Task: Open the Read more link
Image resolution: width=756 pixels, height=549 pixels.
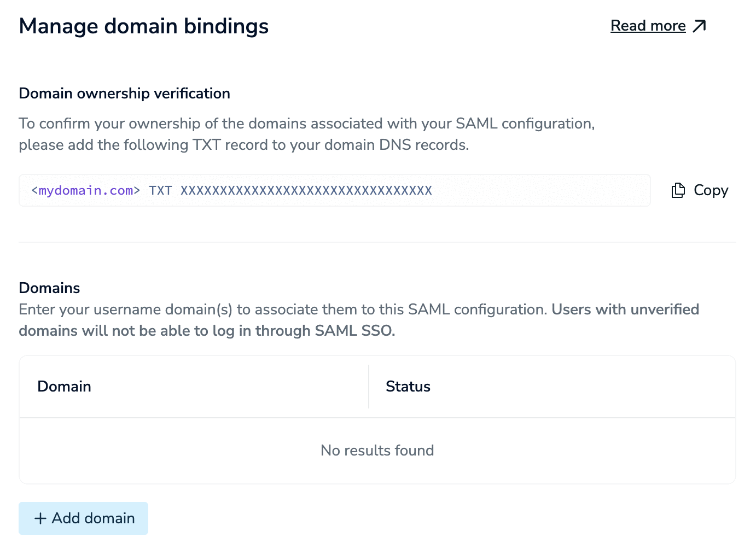Action: point(648,26)
